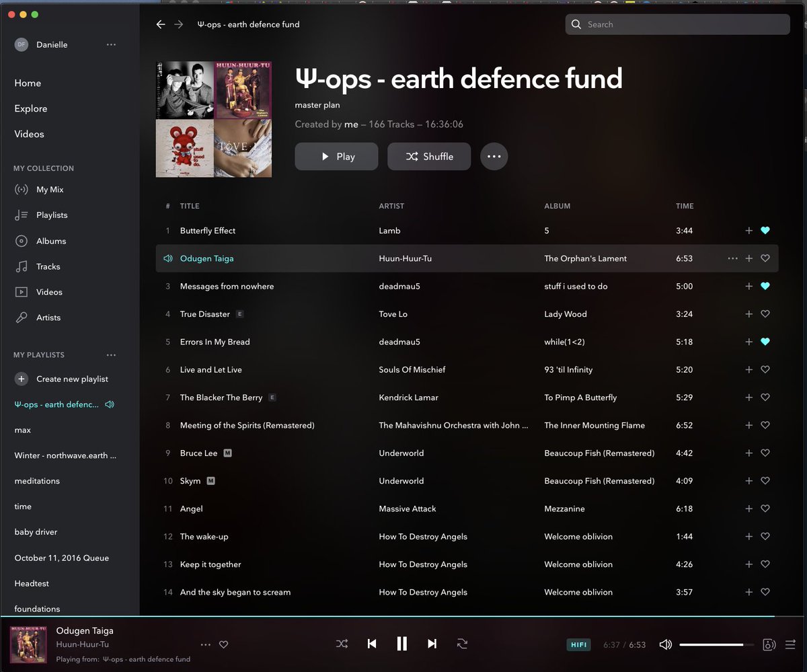807x672 pixels.
Task: Adjust the volume slider
Action: tap(716, 644)
